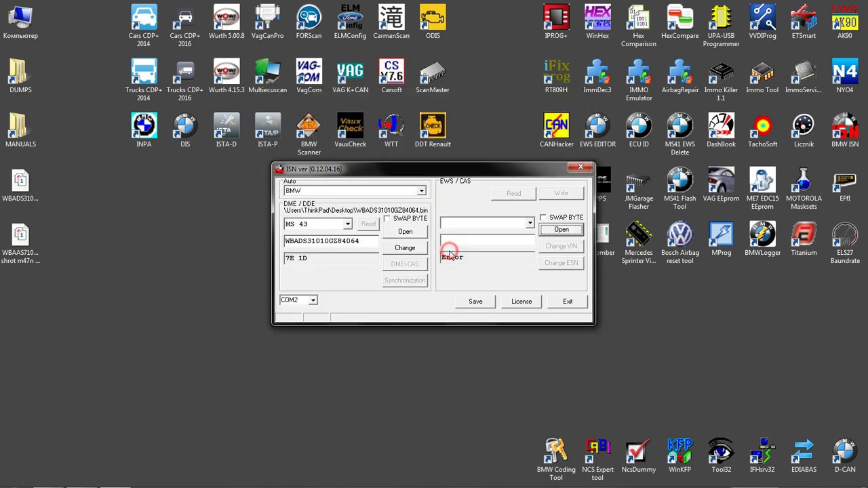Click the Change button under DME Open
The image size is (868, 488).
pyautogui.click(x=405, y=248)
